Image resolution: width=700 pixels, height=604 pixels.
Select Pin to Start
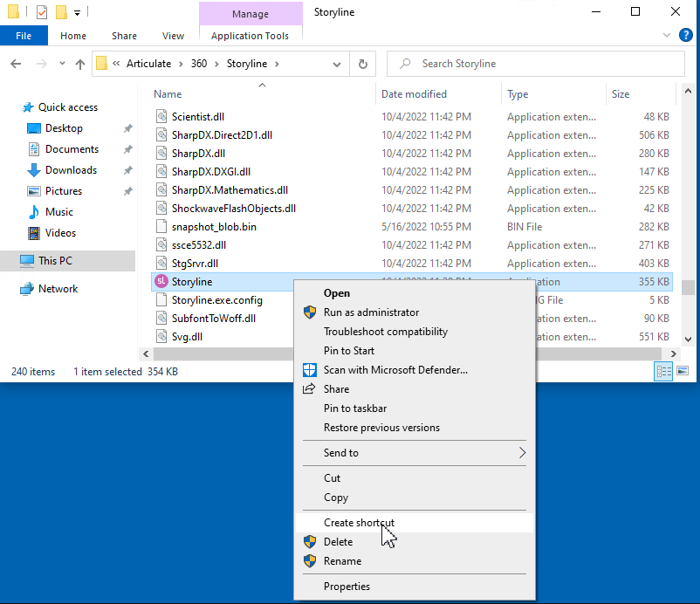pyautogui.click(x=415, y=350)
